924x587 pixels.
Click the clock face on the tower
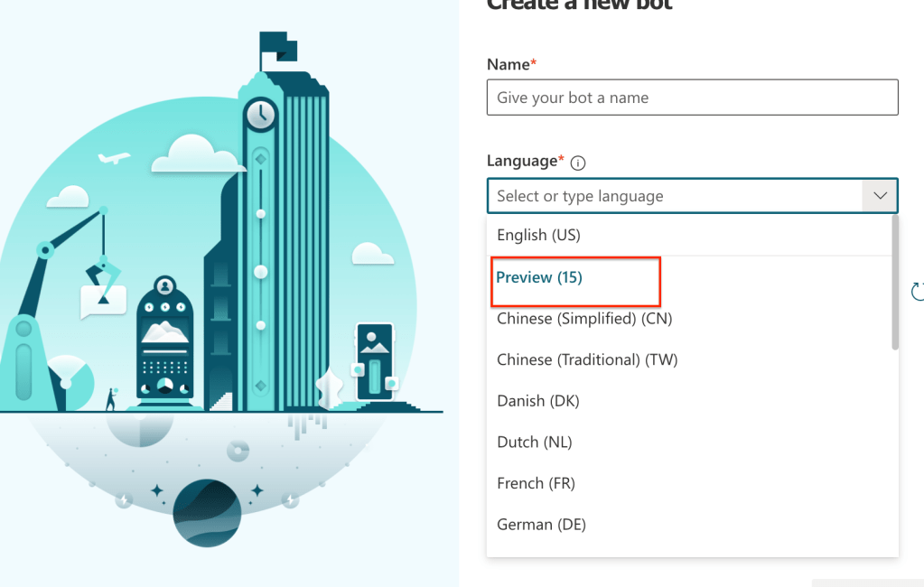coord(261,115)
